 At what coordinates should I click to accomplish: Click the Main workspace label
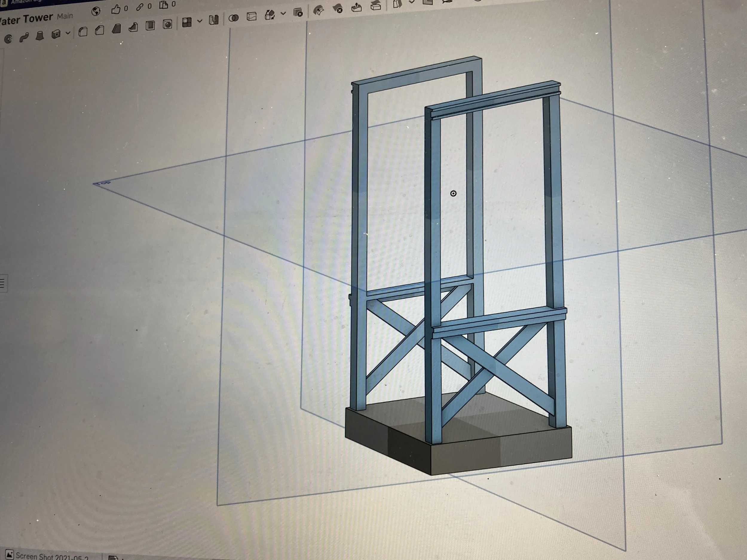(x=65, y=16)
